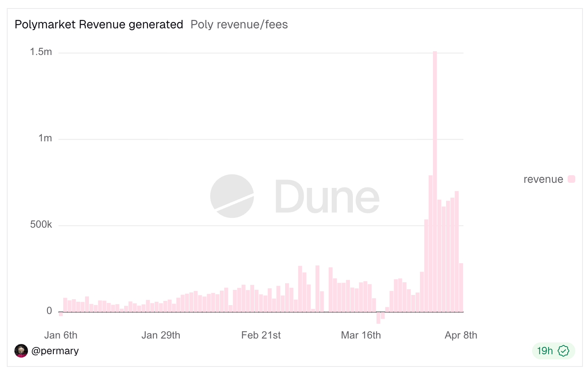Click the Jan 29th x-axis label

coord(161,335)
